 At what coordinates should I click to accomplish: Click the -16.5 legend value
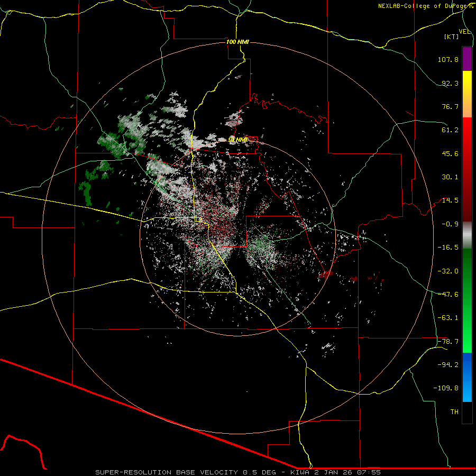pyautogui.click(x=448, y=248)
